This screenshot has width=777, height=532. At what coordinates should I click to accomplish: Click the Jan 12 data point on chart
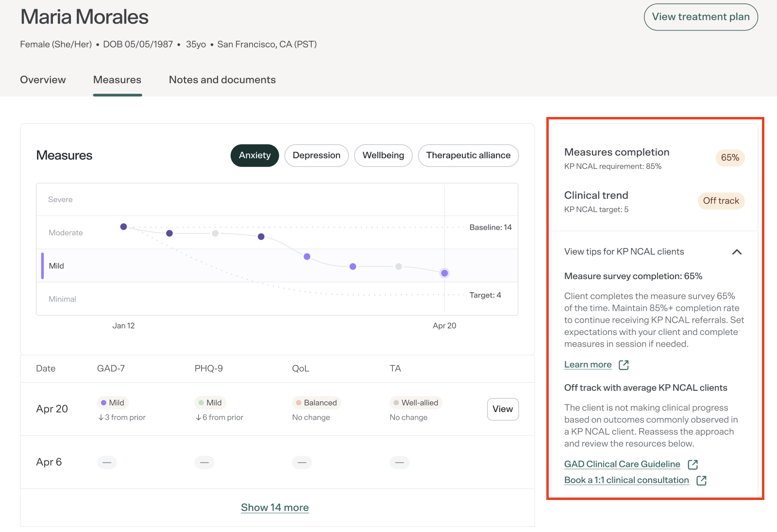(123, 227)
